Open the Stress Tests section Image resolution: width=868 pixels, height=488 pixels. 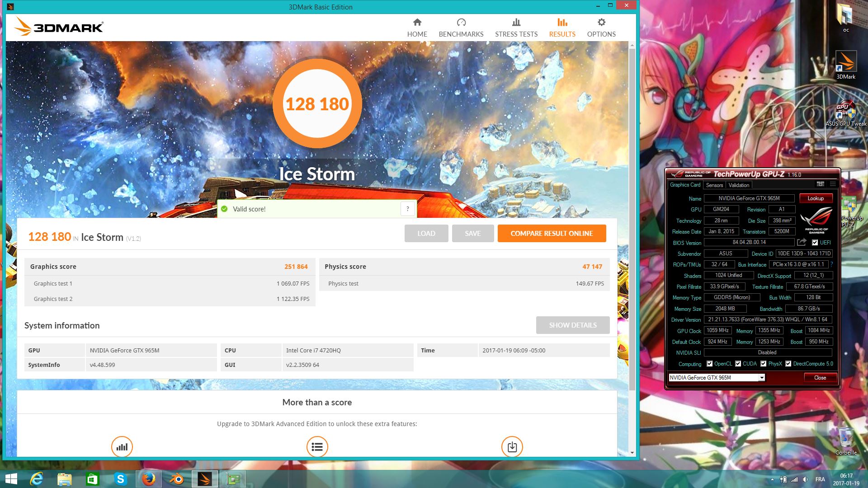click(516, 28)
